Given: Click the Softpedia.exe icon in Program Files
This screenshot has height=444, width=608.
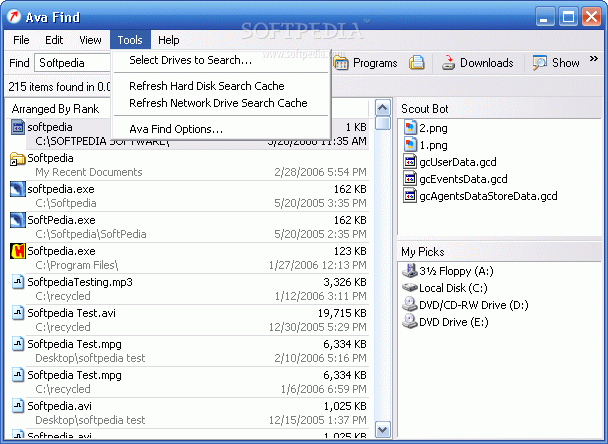Looking at the screenshot, I should click(x=17, y=251).
